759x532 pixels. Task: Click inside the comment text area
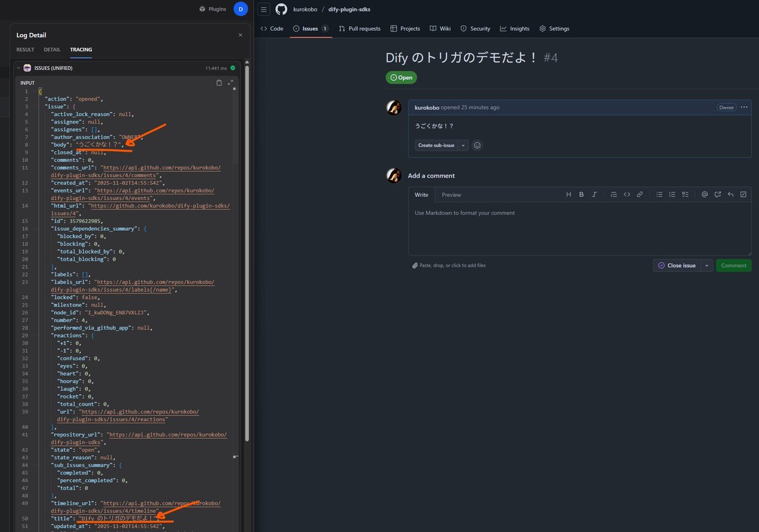(580, 228)
